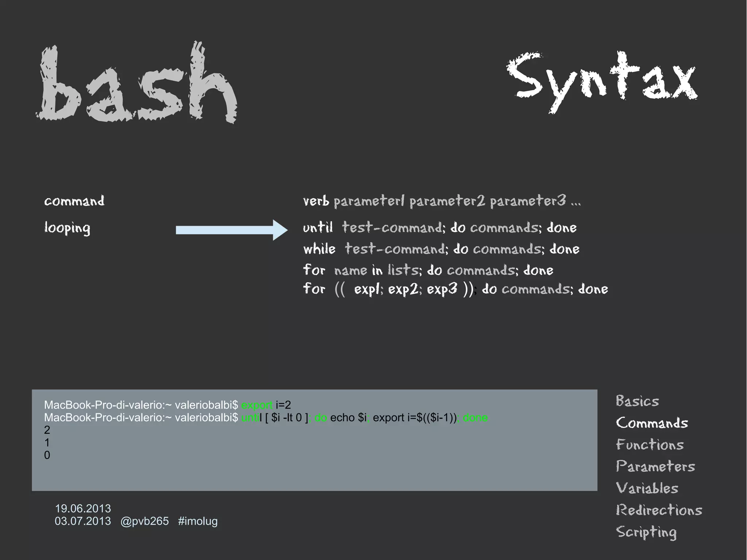The width and height of the screenshot is (747, 560).
Task: Select the Commands section label
Action: pos(652,423)
